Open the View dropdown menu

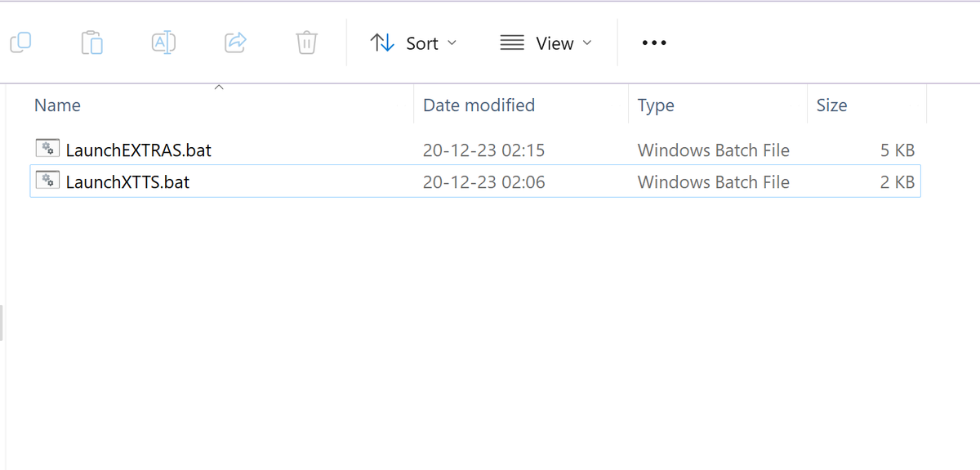pyautogui.click(x=546, y=43)
